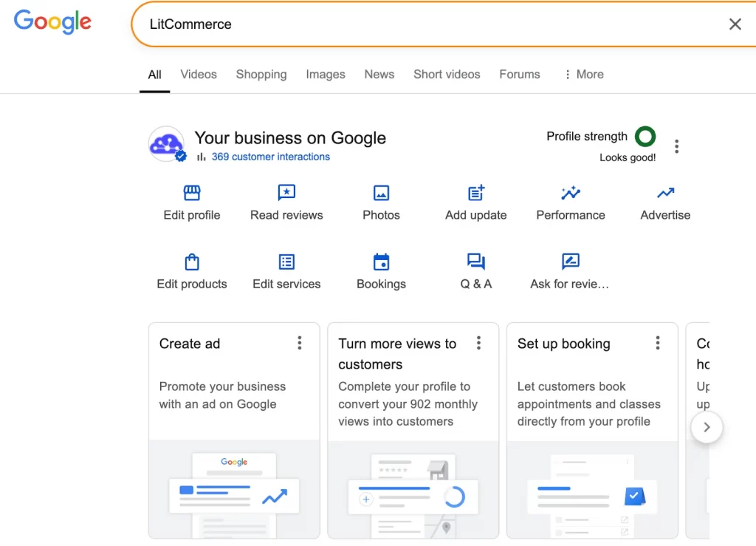
Task: Clear the search box with X
Action: coord(735,24)
